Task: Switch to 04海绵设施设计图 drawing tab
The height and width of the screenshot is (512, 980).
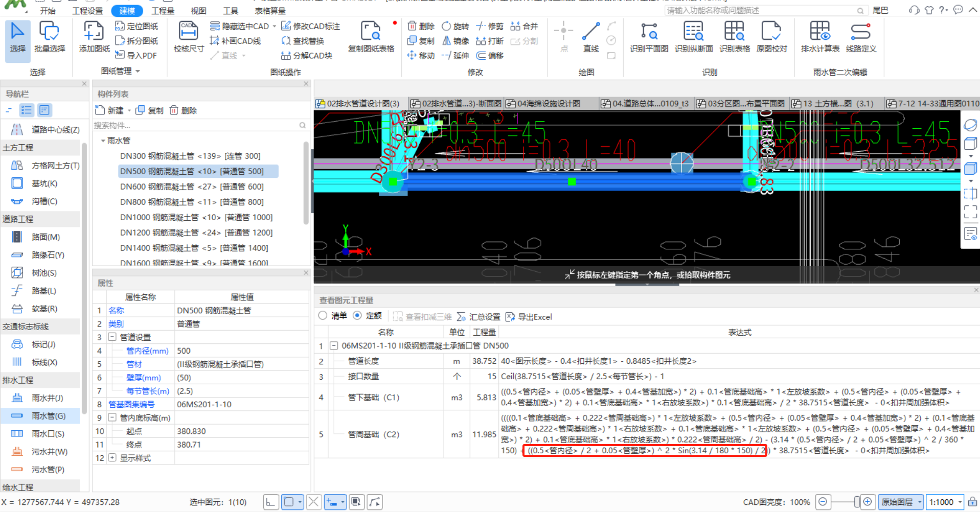Action: [551, 104]
